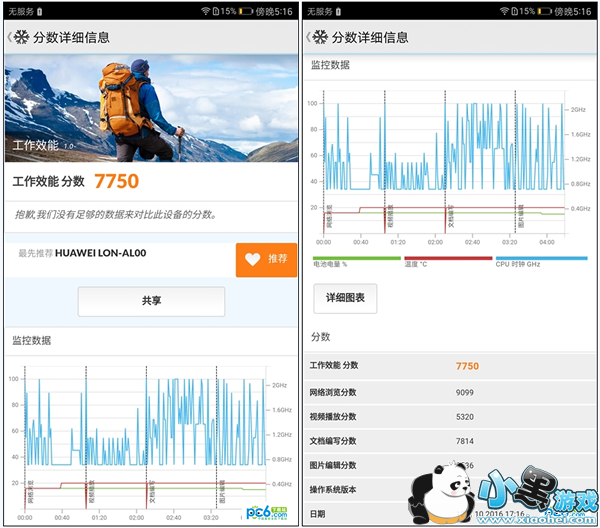Tap battery icon in left status bar
The width and height of the screenshot is (600, 528).
pyautogui.click(x=246, y=11)
